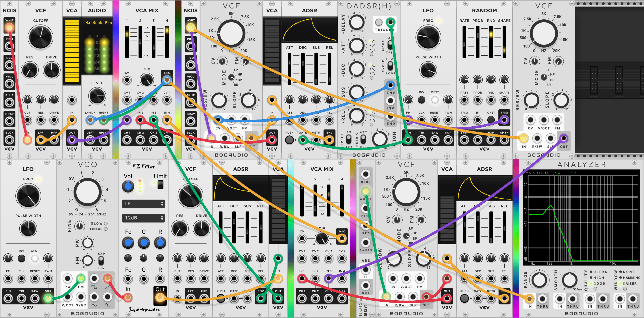Click the VCO SYNC input jack

[x=81, y=297]
